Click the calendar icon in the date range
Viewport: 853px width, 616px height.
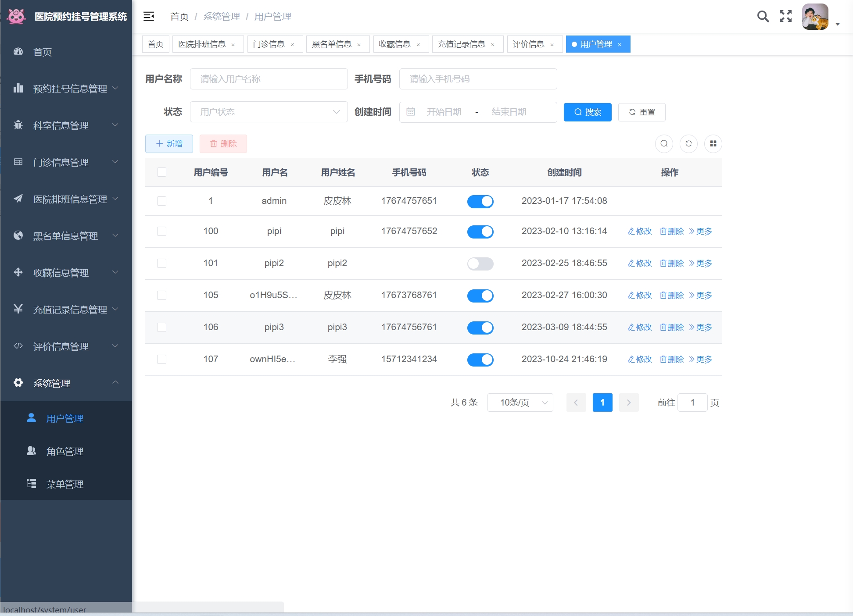[x=411, y=112]
